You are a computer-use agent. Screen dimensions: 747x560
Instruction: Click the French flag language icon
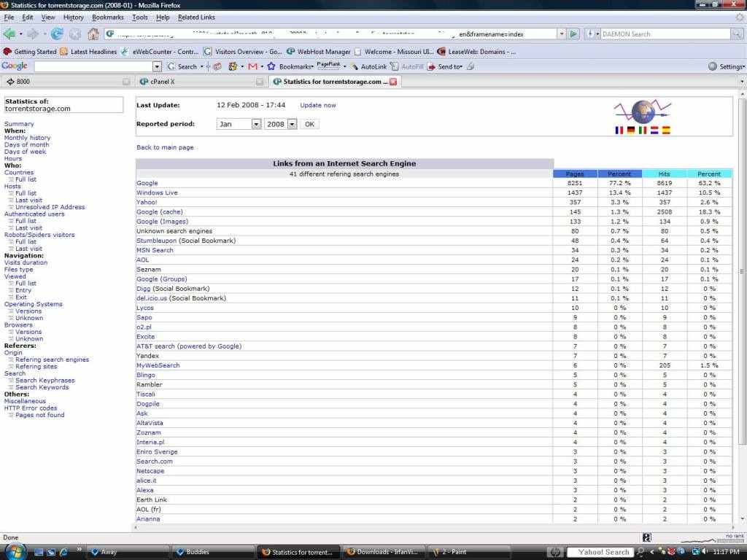coord(619,131)
